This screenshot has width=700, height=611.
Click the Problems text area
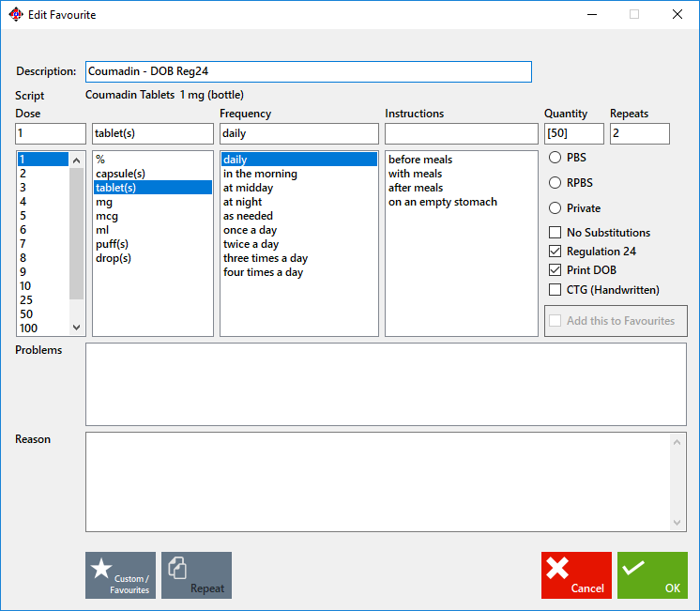pos(387,384)
